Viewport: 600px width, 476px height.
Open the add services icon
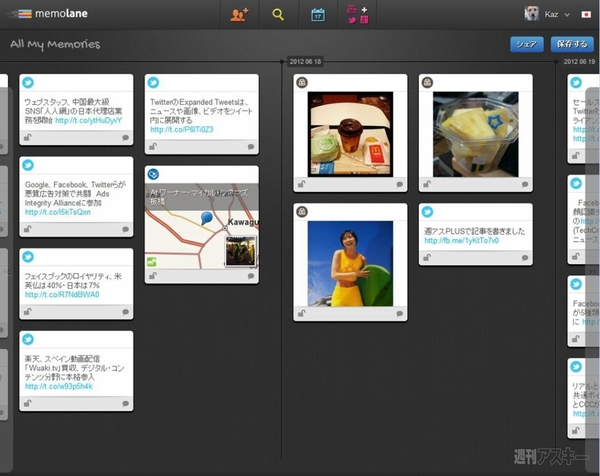[358, 14]
